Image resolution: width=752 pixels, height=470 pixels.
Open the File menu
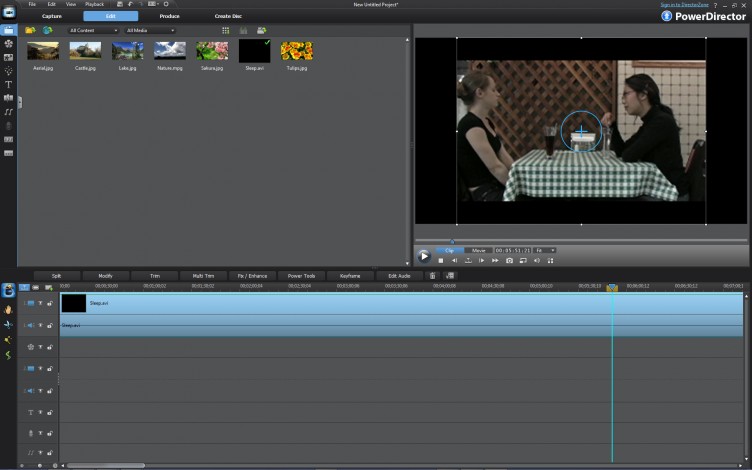point(32,4)
